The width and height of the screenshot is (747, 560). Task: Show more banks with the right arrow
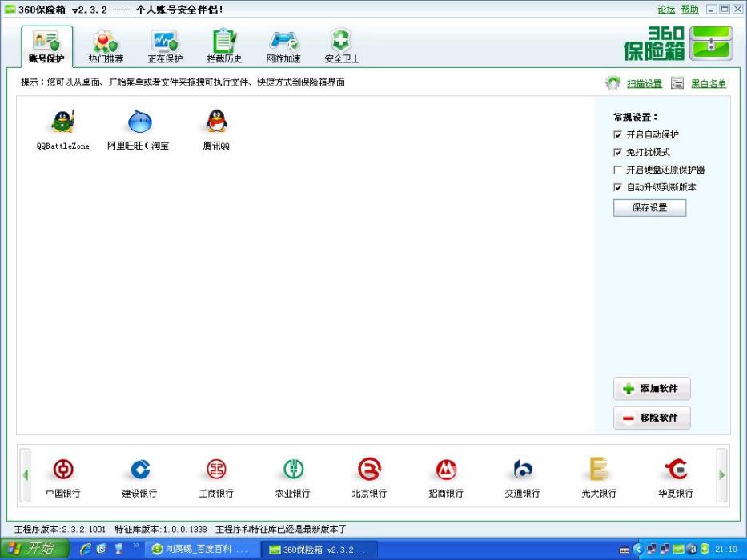(x=721, y=474)
